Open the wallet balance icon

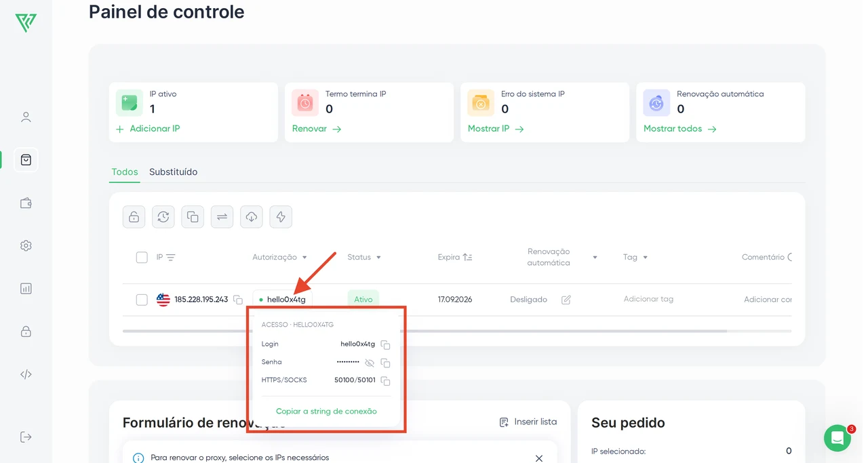click(26, 203)
